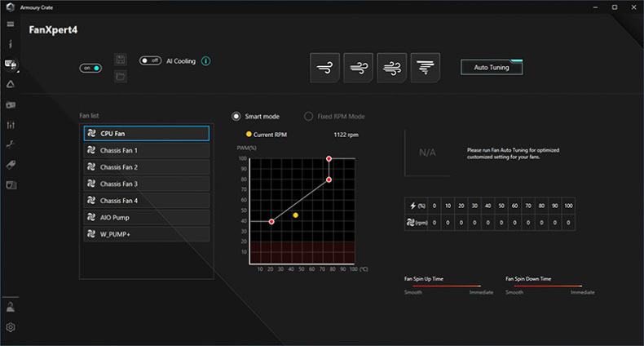Open the Device sidebar icon

click(x=11, y=64)
